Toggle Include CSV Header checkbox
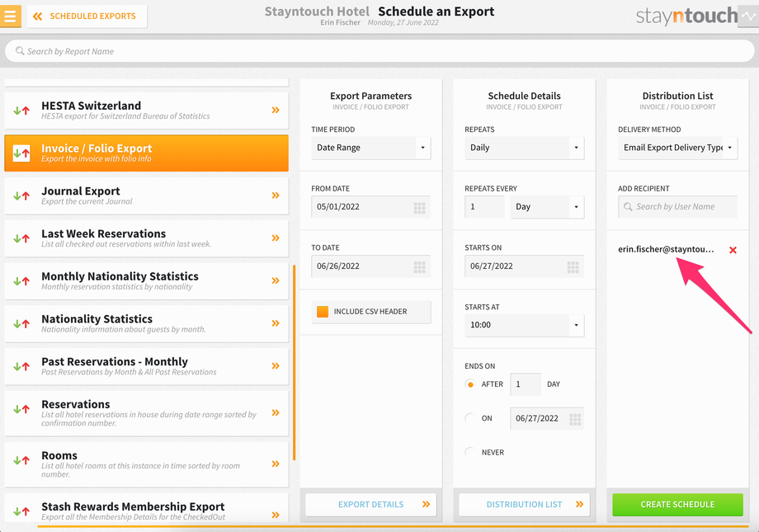Screen dimensions: 759x532 tap(323, 311)
